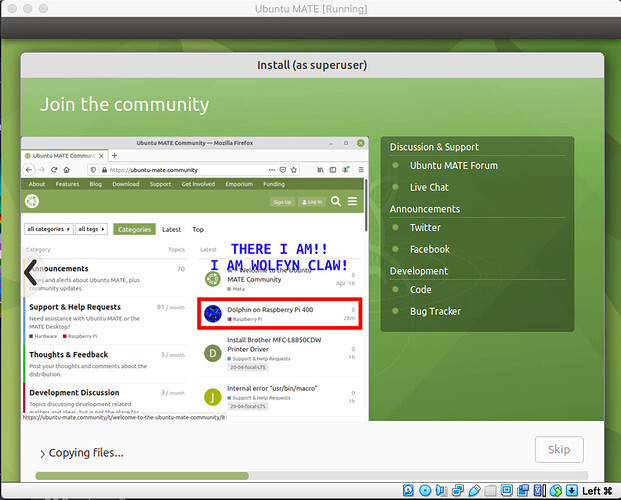This screenshot has height=500, width=621.
Task: Open the Code link
Action: (421, 290)
